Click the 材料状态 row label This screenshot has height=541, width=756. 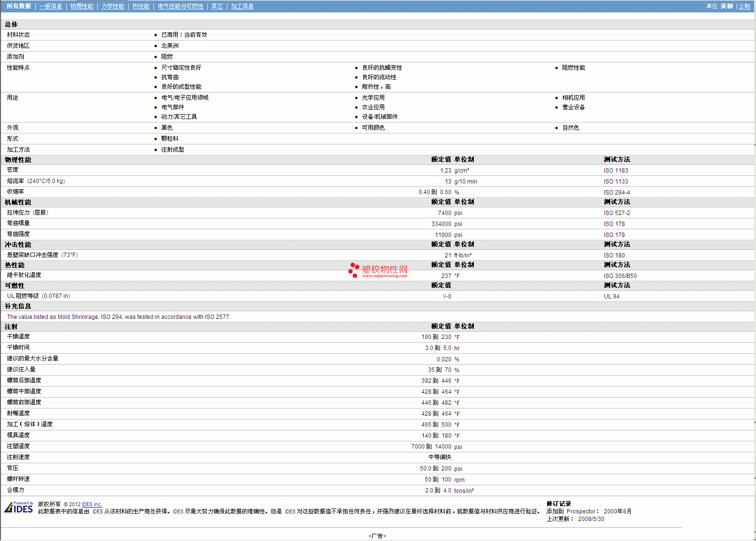tap(18, 35)
